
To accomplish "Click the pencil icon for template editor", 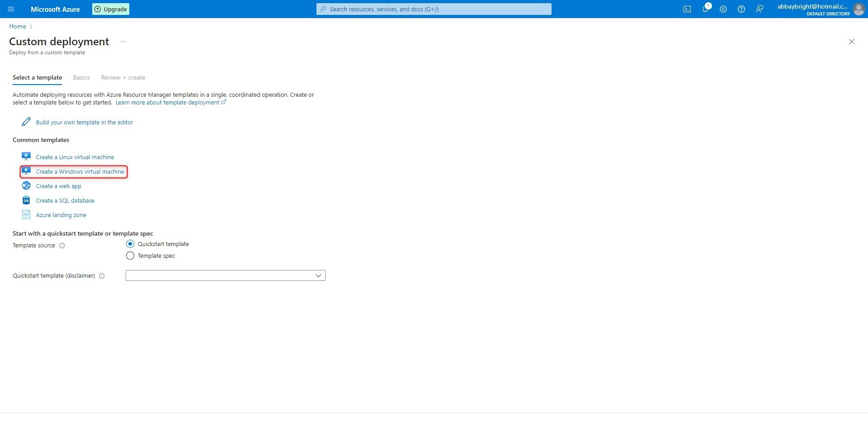I will [x=26, y=122].
